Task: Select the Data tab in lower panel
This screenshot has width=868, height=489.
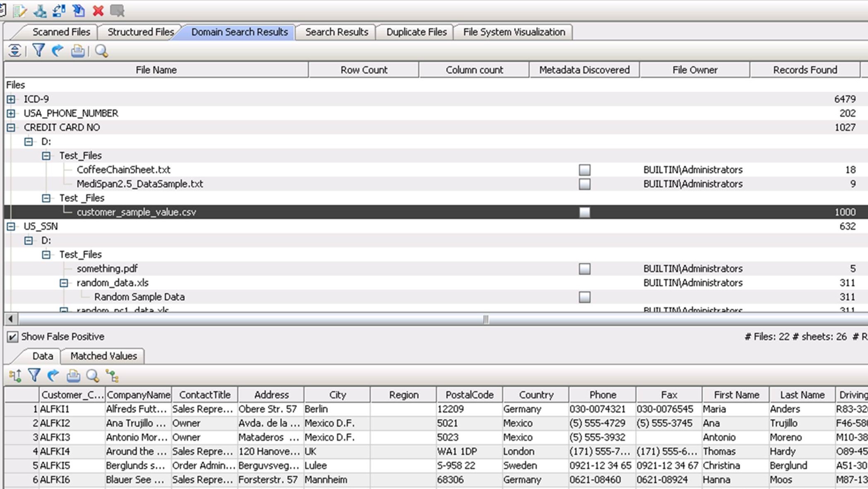Action: (x=43, y=356)
